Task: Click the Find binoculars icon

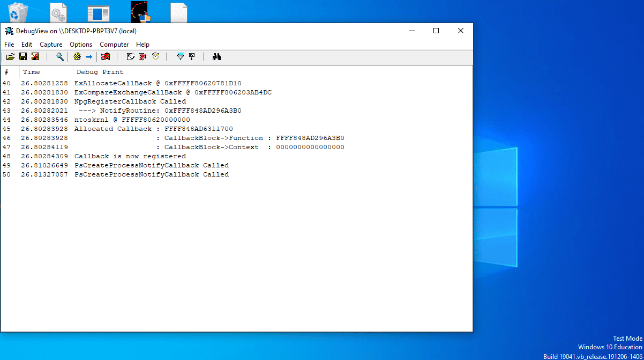Action: coord(216,57)
